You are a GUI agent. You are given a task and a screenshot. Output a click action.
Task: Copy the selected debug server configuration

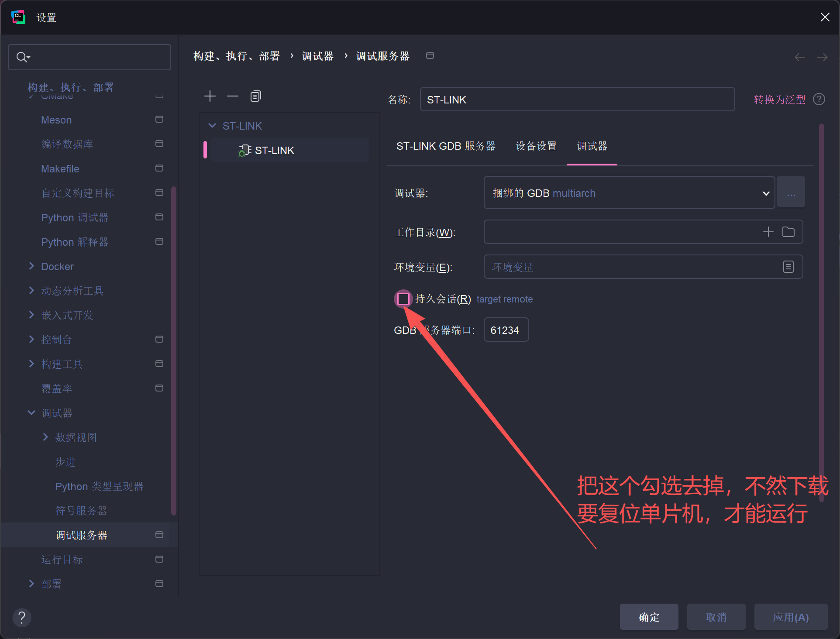[255, 96]
